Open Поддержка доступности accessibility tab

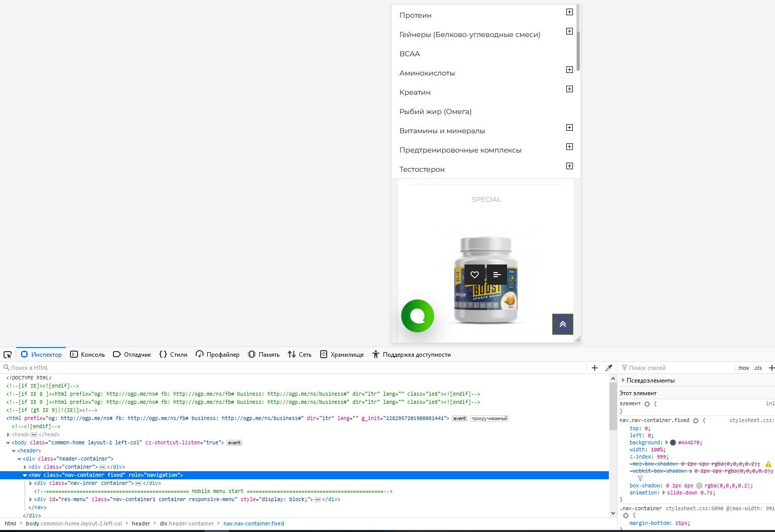pyautogui.click(x=411, y=355)
